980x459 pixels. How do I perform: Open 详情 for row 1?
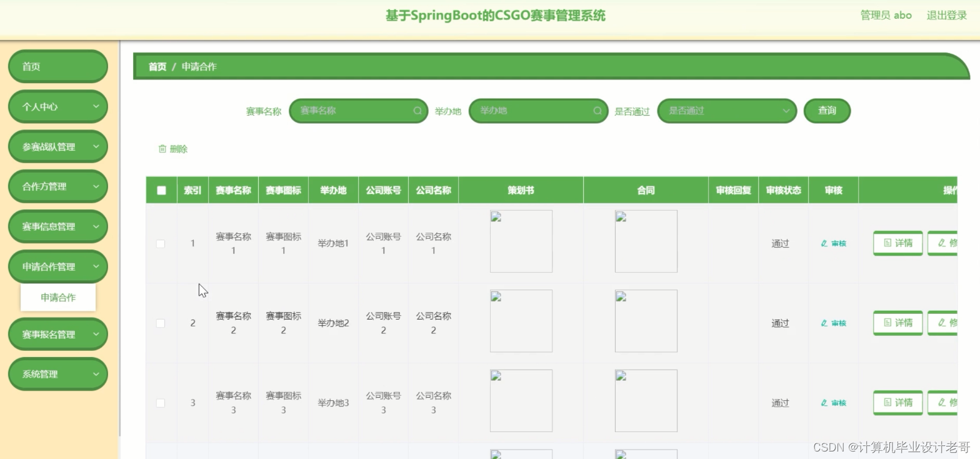click(898, 243)
